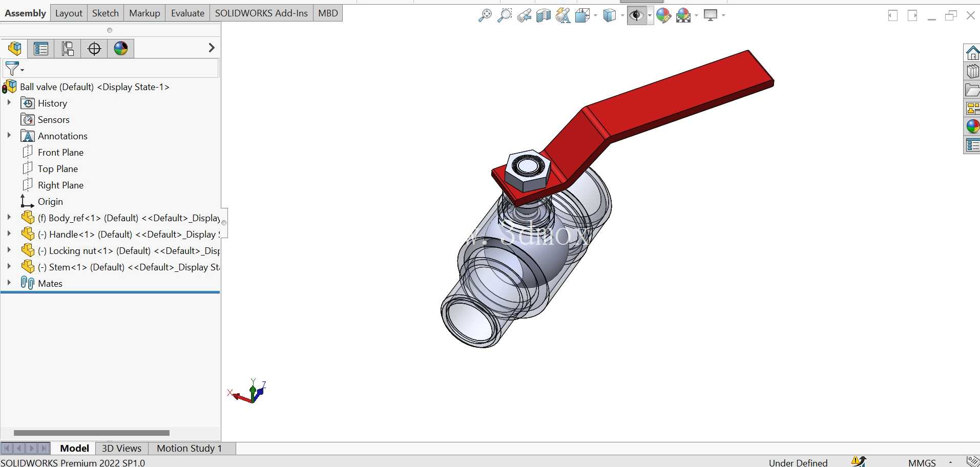
Task: Click the Under Defined status text
Action: [798, 462]
